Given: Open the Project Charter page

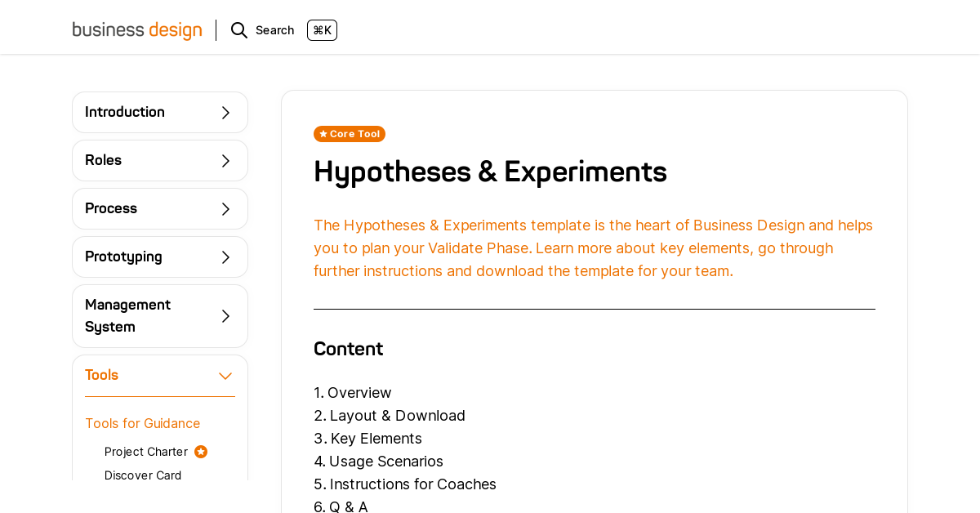Looking at the screenshot, I should coord(146,452).
